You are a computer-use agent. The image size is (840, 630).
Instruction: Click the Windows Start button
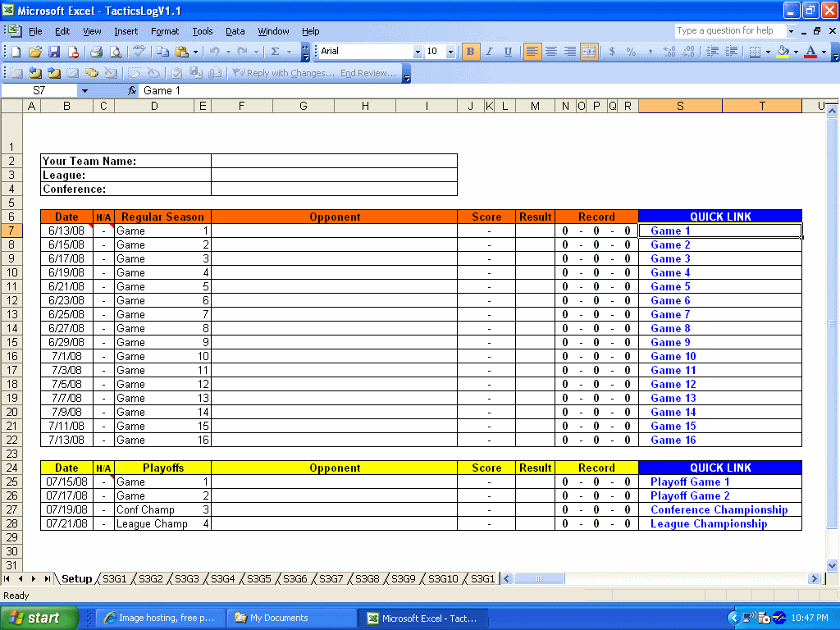click(x=39, y=618)
